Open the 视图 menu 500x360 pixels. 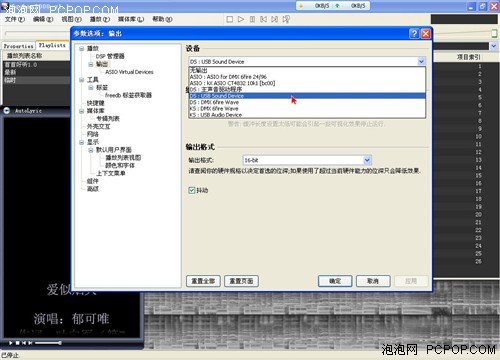[71, 19]
